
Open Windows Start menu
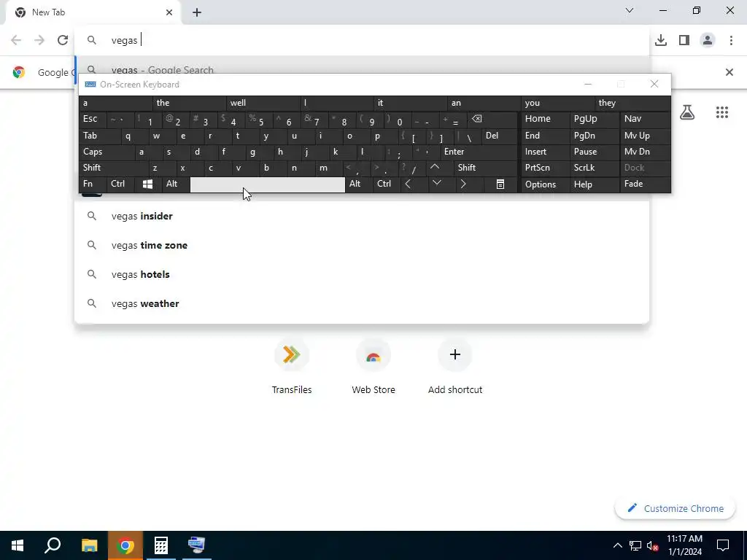[18, 545]
